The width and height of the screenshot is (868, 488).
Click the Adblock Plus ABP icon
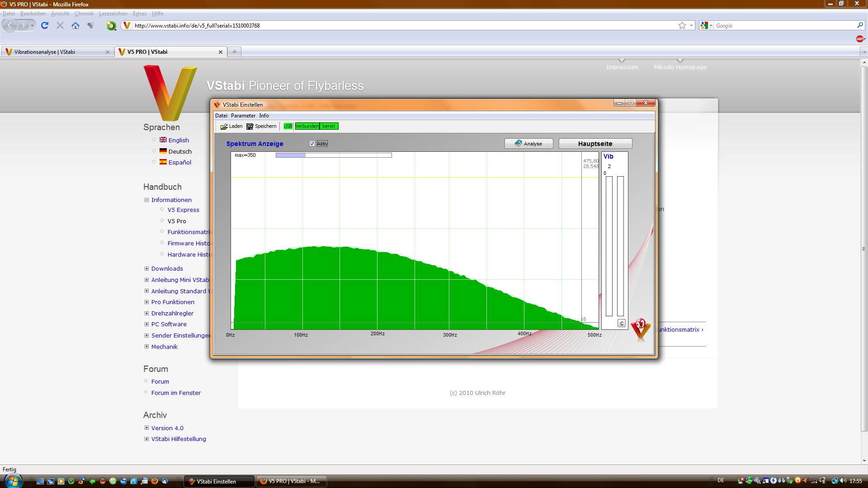point(860,39)
